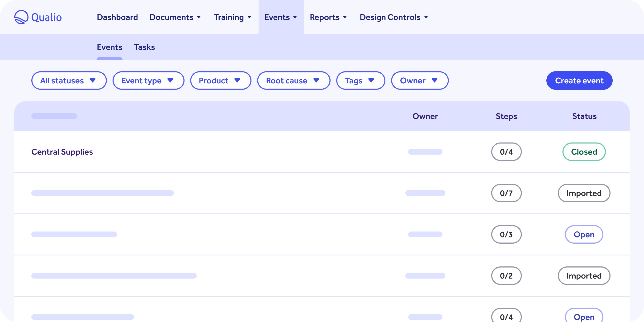Screen dimensions: 644x322
Task: Open the Root cause filter
Action: click(x=293, y=80)
